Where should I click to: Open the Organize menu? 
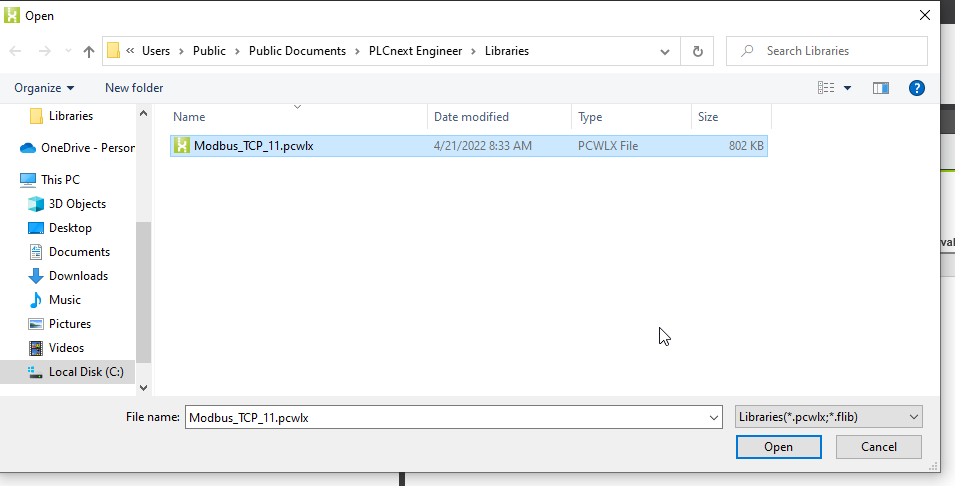[x=44, y=88]
